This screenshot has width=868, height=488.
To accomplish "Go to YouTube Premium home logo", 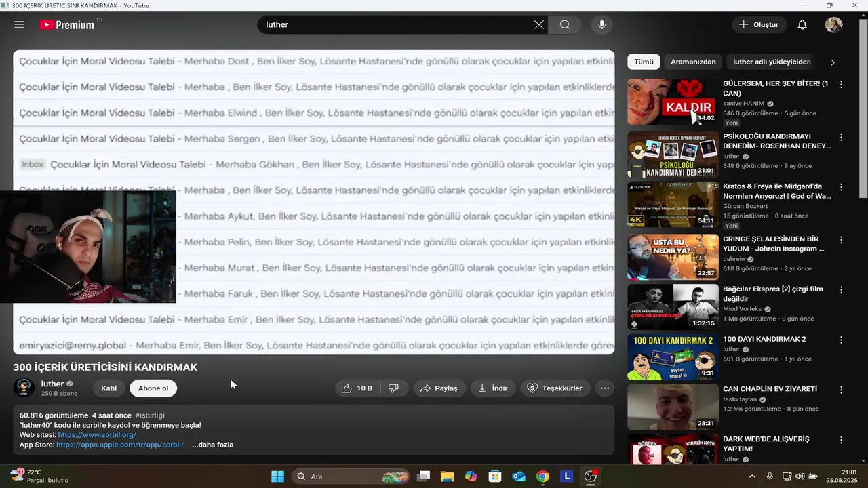I will (x=67, y=24).
